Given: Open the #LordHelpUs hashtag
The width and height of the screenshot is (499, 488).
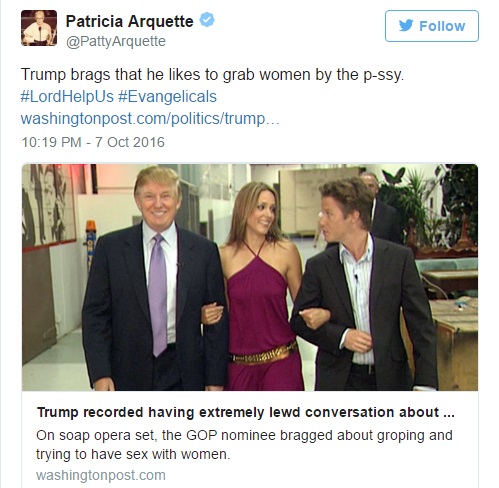Looking at the screenshot, I should click(67, 97).
